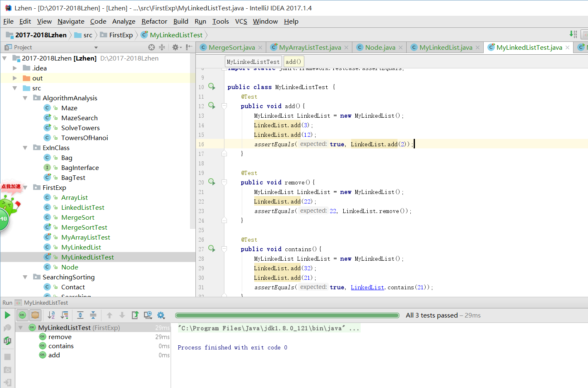Export test results

[x=135, y=315]
